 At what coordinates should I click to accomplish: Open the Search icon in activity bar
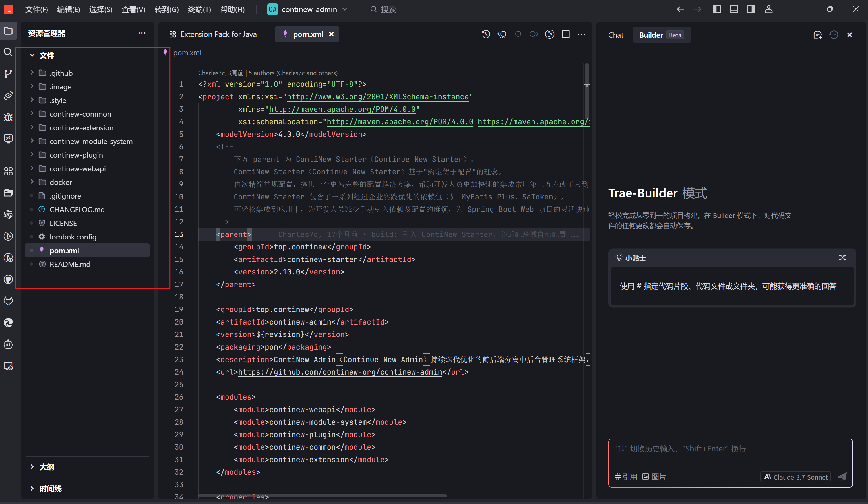coord(8,52)
